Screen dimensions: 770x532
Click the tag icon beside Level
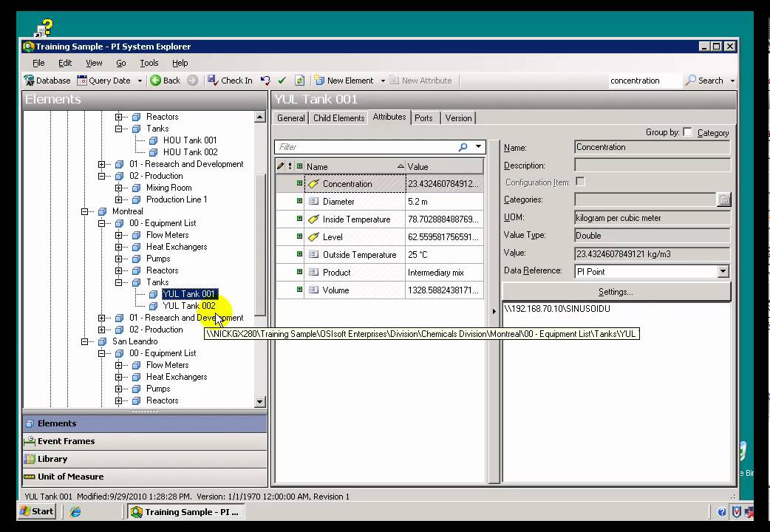click(314, 236)
